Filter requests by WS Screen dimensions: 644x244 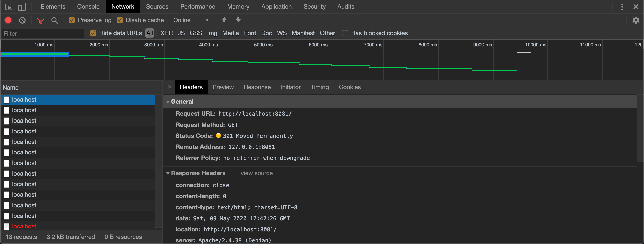[x=282, y=33]
